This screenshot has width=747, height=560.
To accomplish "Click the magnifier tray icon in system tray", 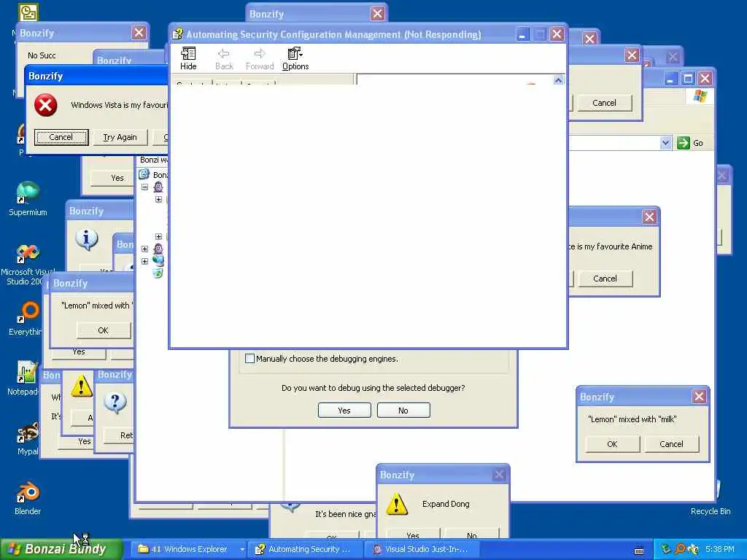I will click(x=680, y=549).
